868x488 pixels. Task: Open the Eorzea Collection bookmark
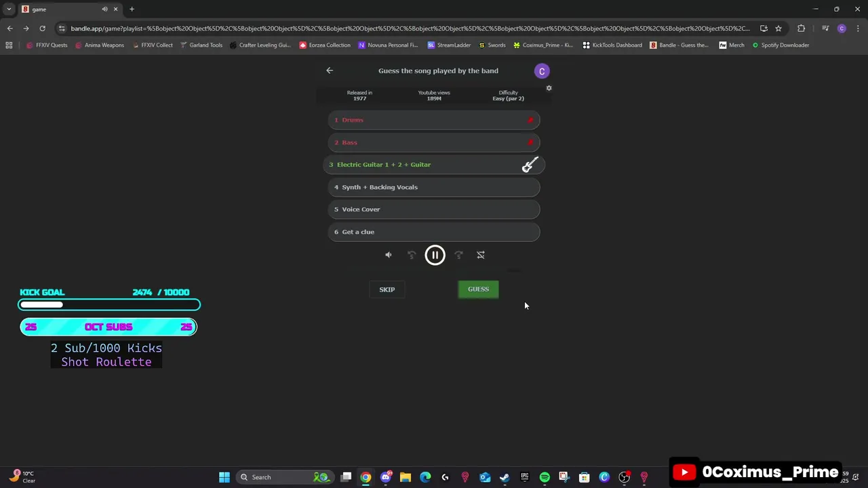(325, 45)
